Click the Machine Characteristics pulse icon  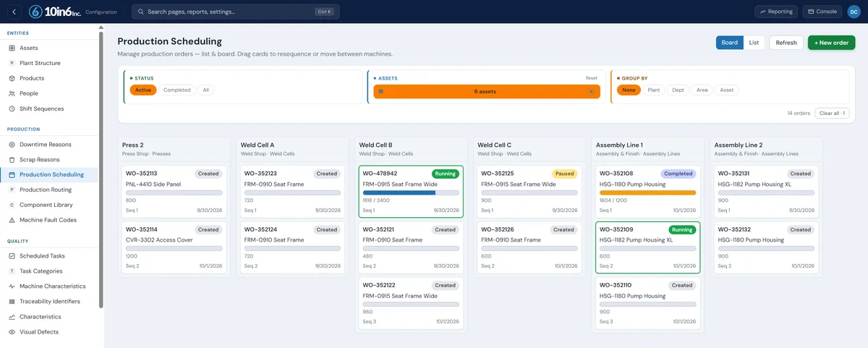(x=12, y=287)
